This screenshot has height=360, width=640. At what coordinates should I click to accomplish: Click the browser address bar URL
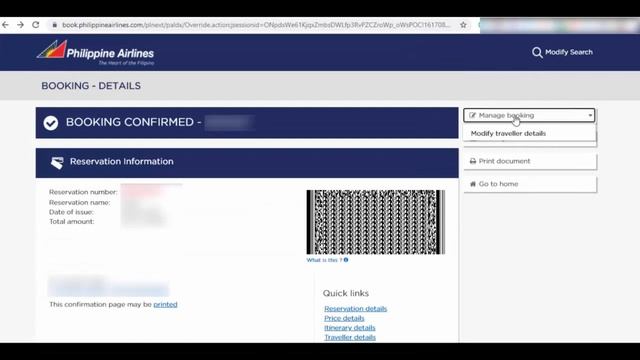pyautogui.click(x=256, y=25)
